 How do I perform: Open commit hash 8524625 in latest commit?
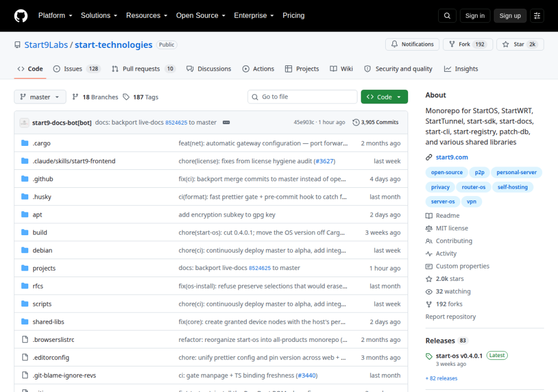tap(176, 122)
